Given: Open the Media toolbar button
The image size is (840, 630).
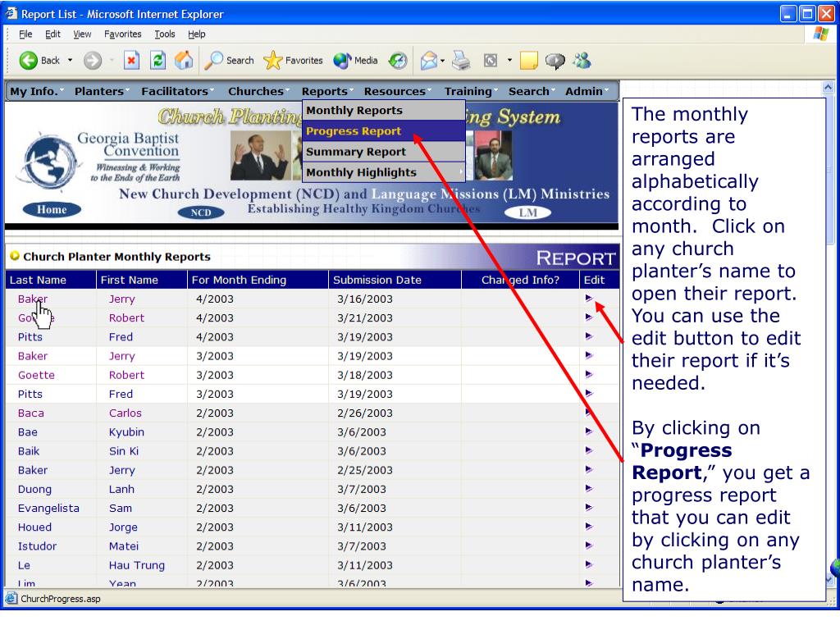Looking at the screenshot, I should point(356,61).
